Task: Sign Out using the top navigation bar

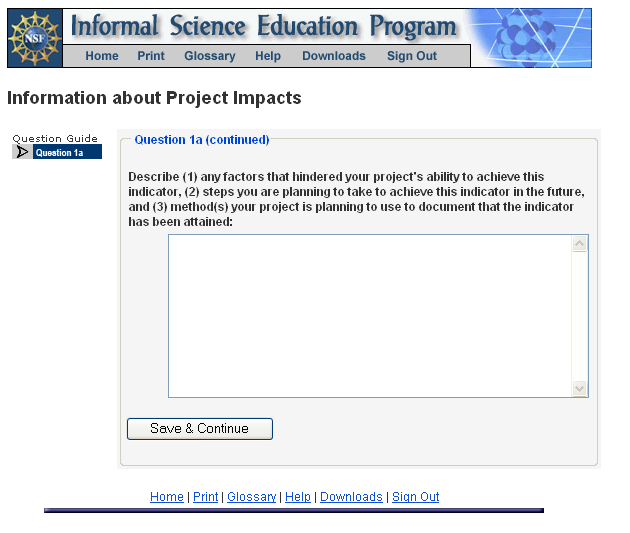Action: [412, 56]
